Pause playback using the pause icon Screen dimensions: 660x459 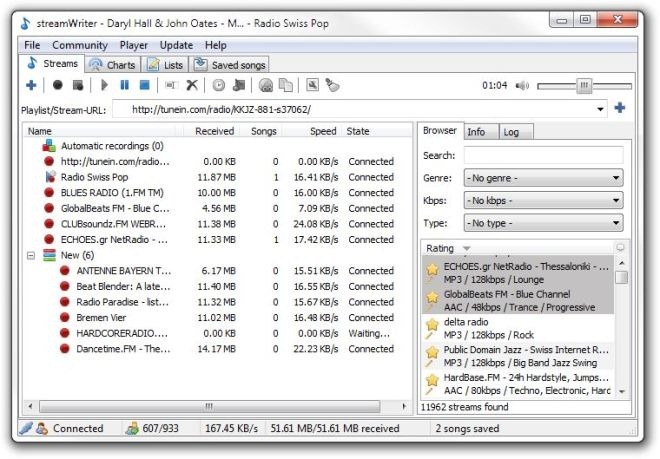tap(125, 86)
